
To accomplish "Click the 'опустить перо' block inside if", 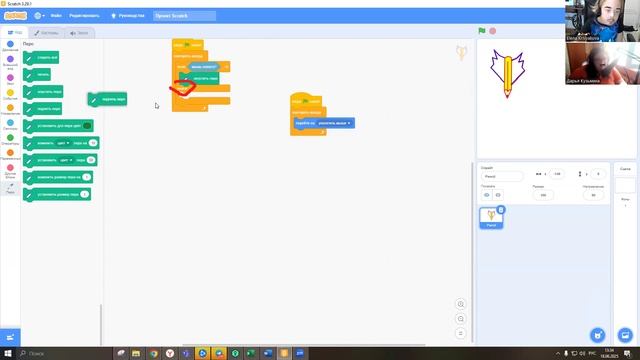I will [x=200, y=78].
